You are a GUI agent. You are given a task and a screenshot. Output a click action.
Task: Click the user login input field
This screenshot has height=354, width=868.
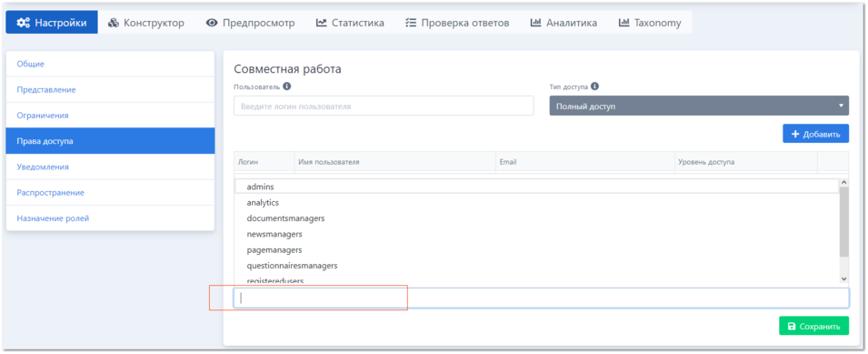[384, 106]
